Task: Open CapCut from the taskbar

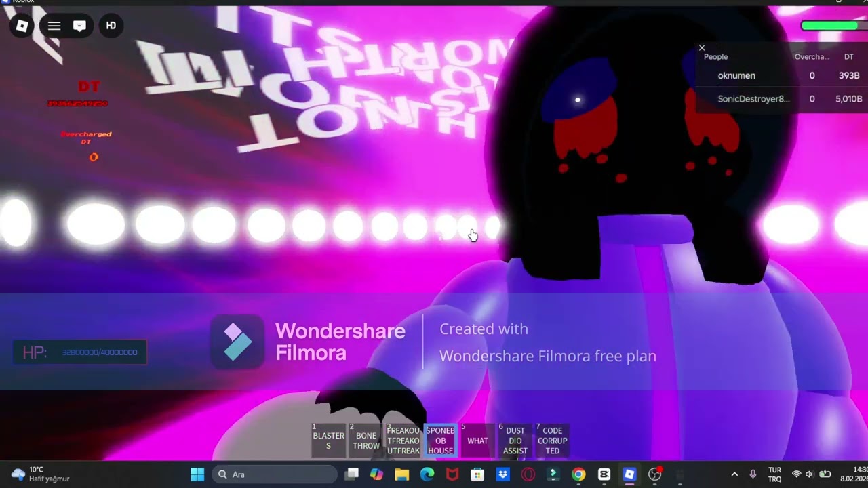Action: (x=604, y=474)
